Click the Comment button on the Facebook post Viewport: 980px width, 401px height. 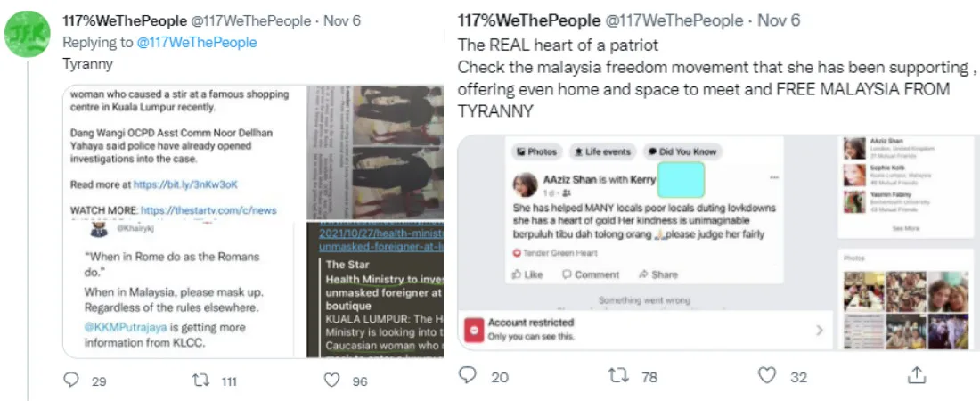coord(591,274)
